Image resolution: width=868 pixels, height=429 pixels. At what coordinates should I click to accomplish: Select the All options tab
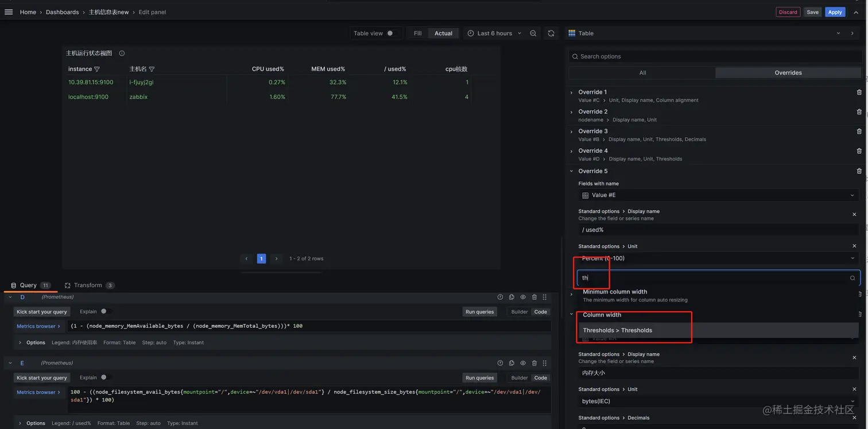(x=642, y=73)
